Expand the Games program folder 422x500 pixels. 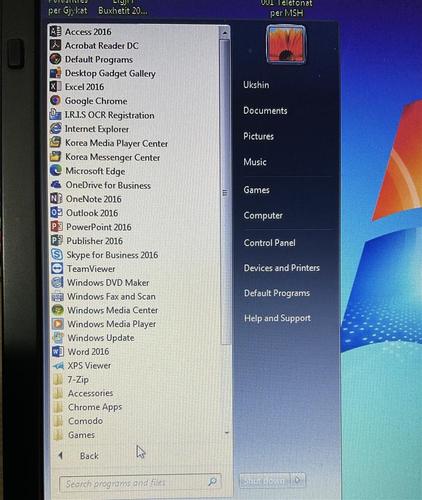(x=74, y=435)
